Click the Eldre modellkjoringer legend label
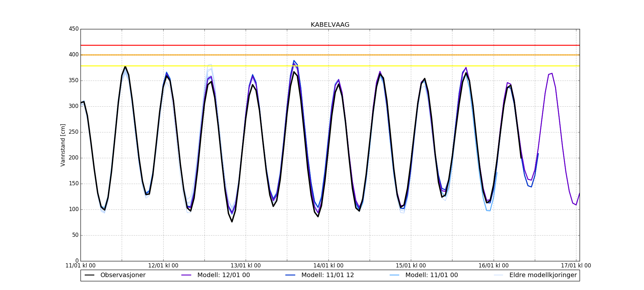This screenshot has height=290, width=644. 543,275
